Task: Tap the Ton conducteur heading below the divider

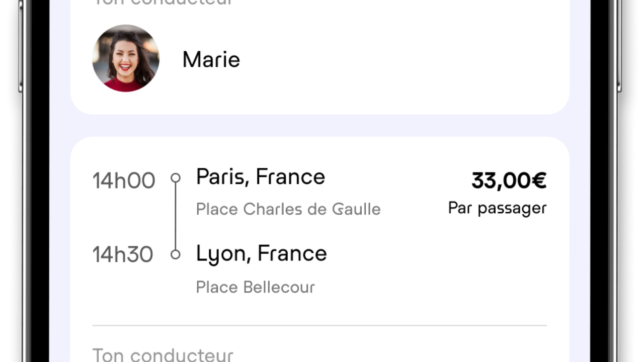Action: [163, 355]
